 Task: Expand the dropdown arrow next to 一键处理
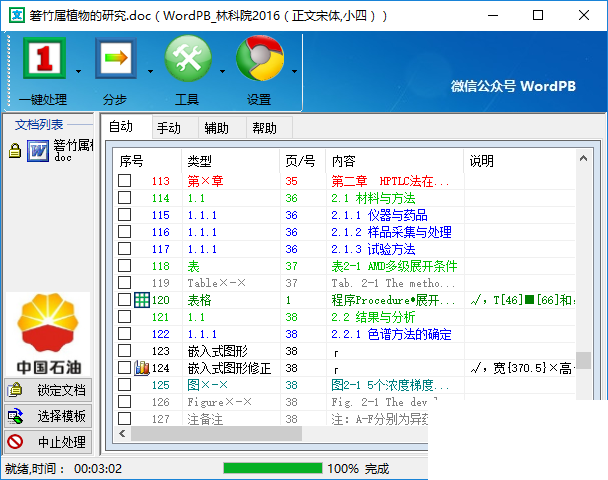pos(78,71)
